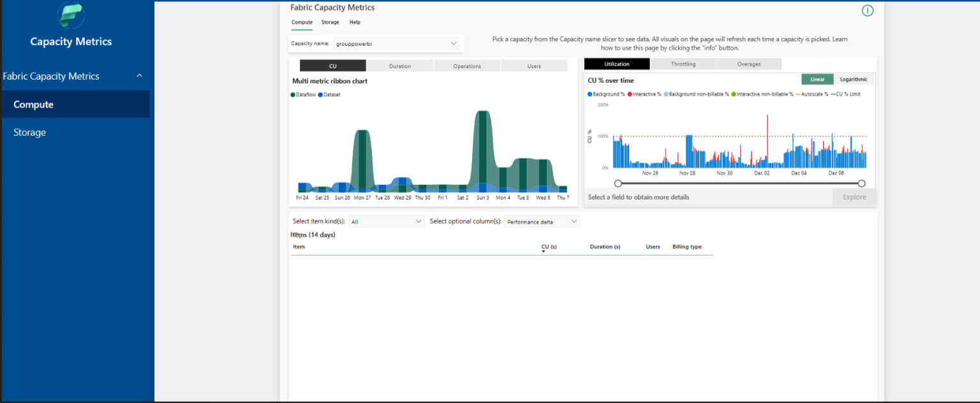Open the Select item kind(s) dropdown
The height and width of the screenshot is (403, 980).
tap(386, 221)
